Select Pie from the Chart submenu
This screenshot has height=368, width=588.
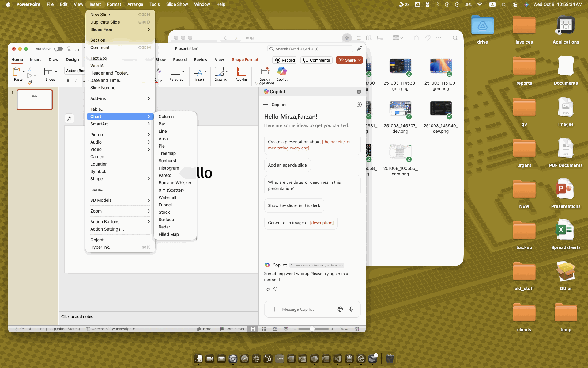coord(162,146)
